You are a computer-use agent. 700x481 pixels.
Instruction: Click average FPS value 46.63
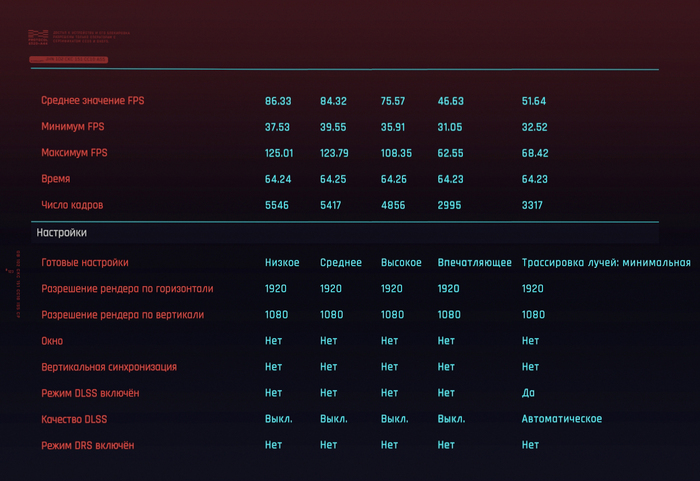450,101
